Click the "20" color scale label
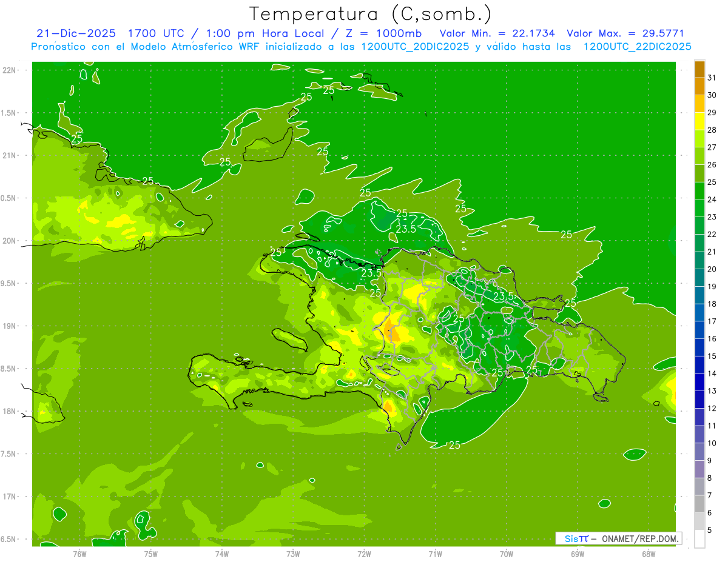Image resolution: width=728 pixels, height=562 pixels. (713, 269)
